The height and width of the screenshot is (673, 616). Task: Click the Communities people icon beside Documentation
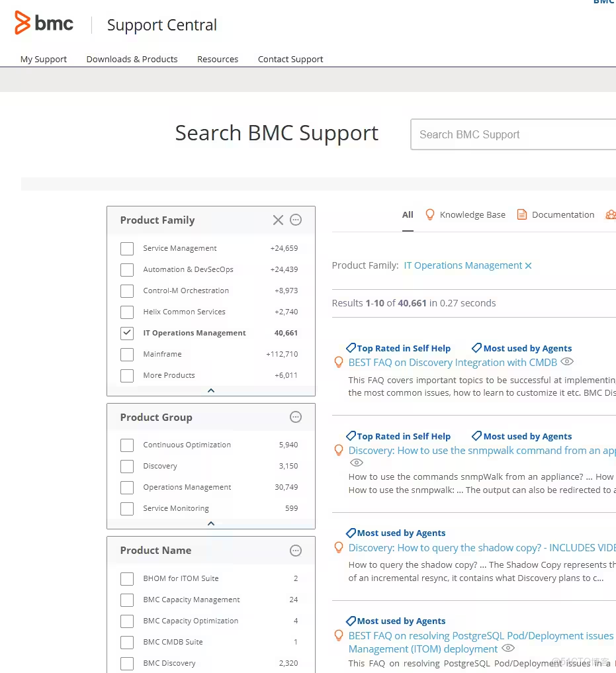(610, 214)
